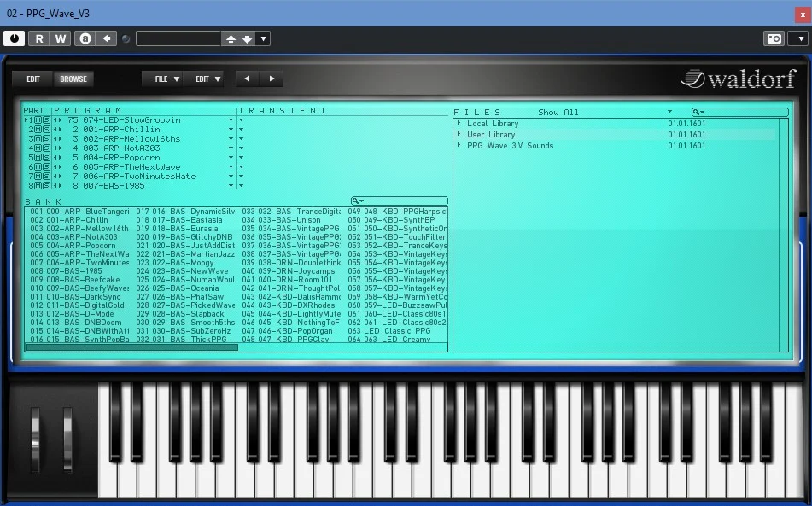Open the EDIT dropdown menu
The width and height of the screenshot is (812, 506).
tap(203, 79)
